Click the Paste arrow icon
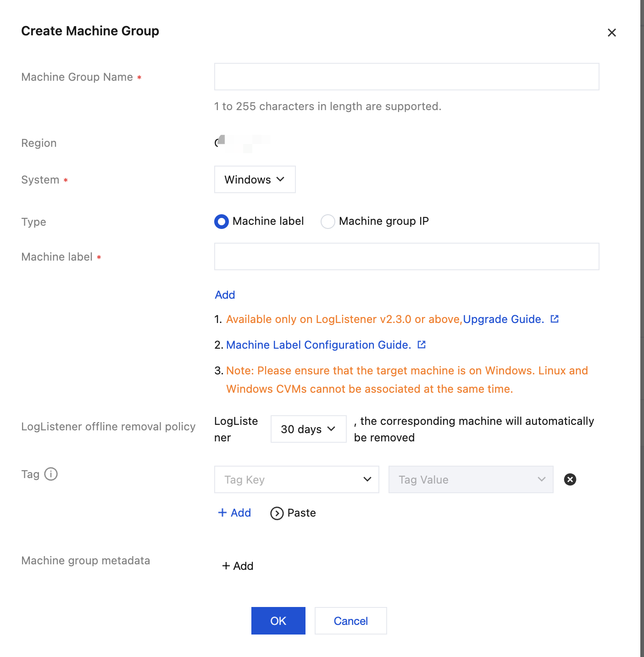This screenshot has width=644, height=657. 277,513
